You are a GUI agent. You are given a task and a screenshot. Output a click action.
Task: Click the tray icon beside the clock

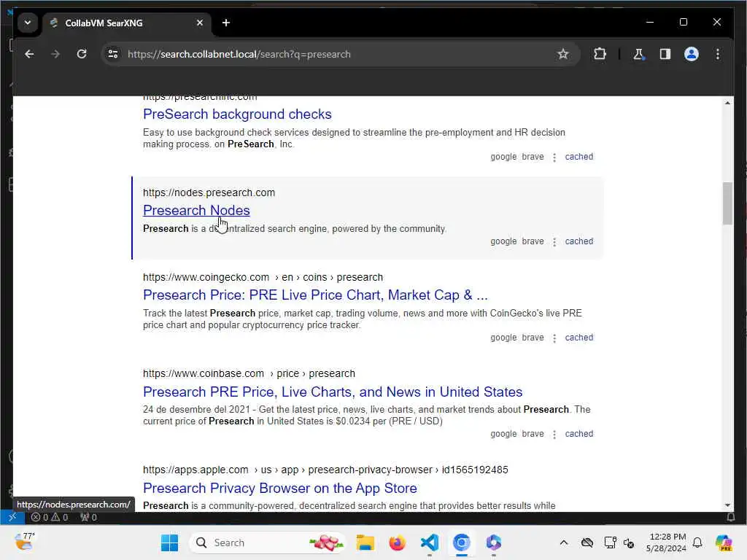(x=629, y=542)
